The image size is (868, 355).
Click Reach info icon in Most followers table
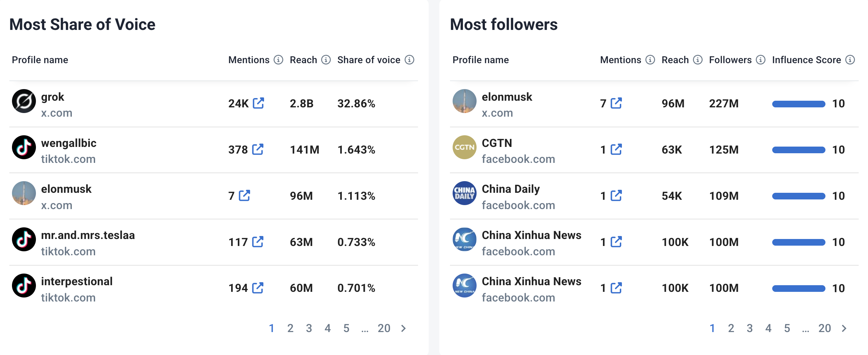(x=697, y=60)
